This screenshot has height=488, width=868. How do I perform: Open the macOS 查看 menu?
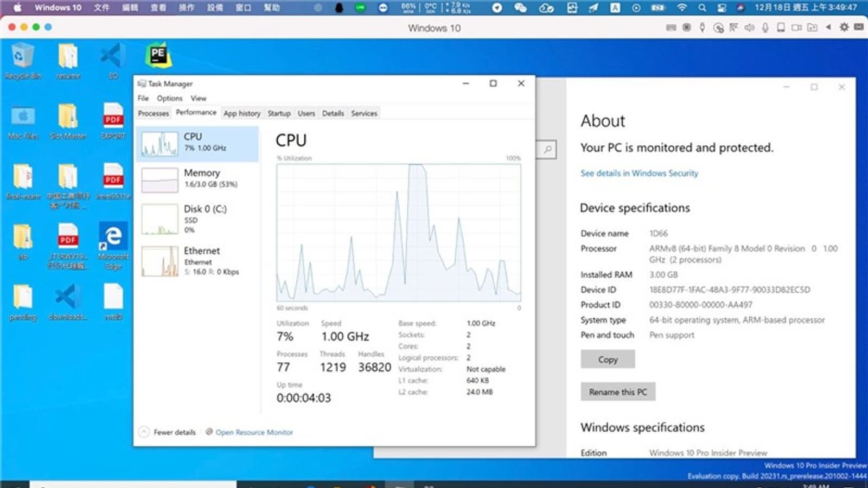tap(158, 8)
